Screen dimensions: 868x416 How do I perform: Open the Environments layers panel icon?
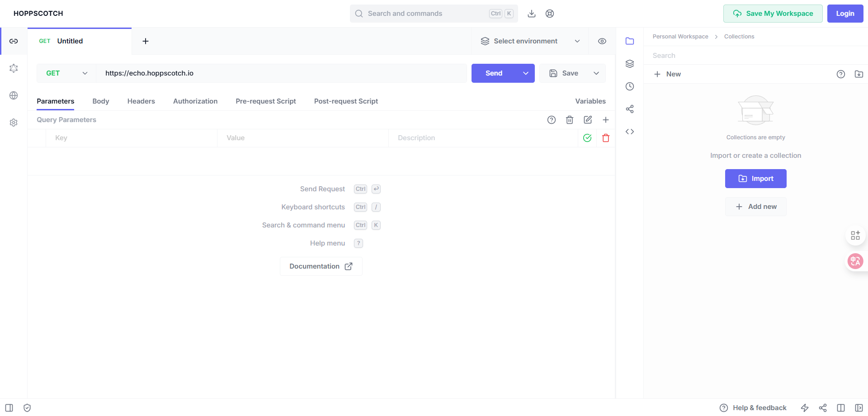(x=630, y=64)
